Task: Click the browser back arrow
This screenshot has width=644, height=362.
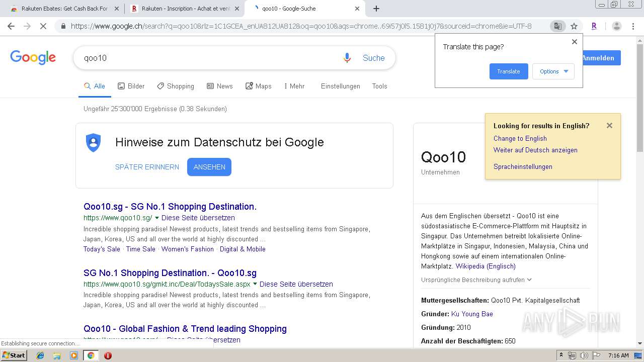Action: (11, 26)
